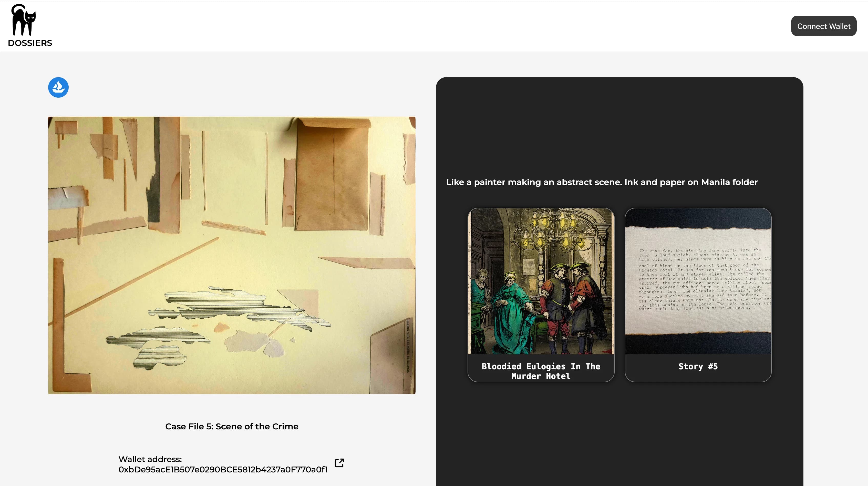This screenshot has width=868, height=486.
Task: Click the 'Bloodied Eulogies In The Murder Hotel' title
Action: click(541, 371)
